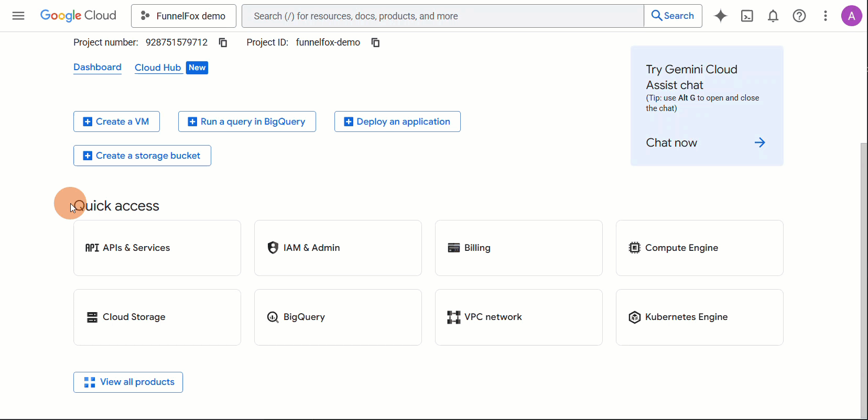Open the Cloud Storage card
This screenshot has width=868, height=420.
point(157,317)
